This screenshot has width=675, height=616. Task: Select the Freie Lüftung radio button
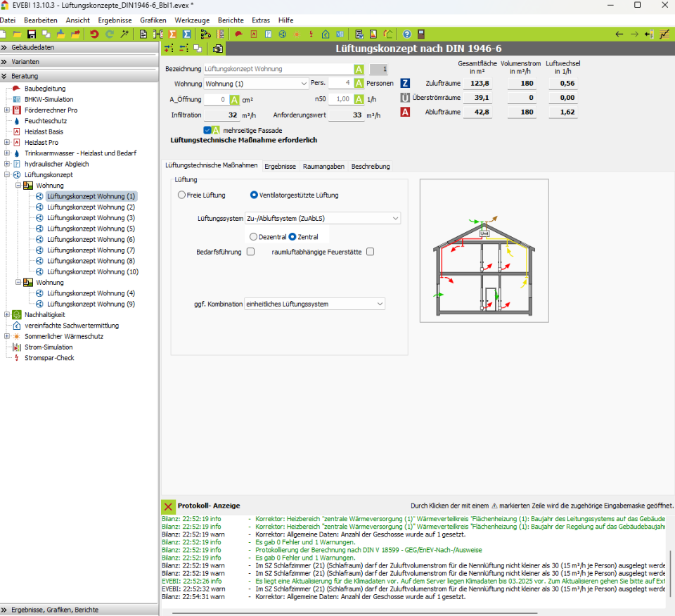(182, 195)
